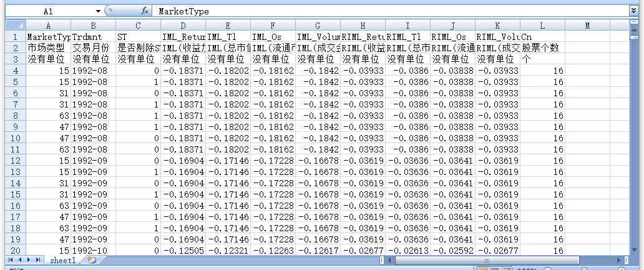Click cell D12 showing -0.16904
Viewport: 644px width, 270px height.
point(183,160)
